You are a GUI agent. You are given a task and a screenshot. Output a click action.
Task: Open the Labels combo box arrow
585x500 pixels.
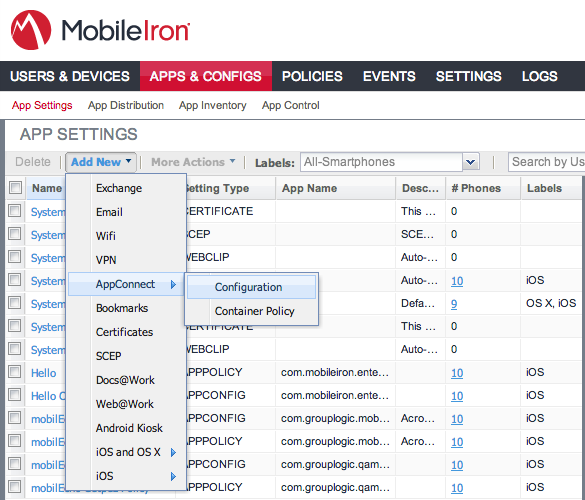(471, 162)
